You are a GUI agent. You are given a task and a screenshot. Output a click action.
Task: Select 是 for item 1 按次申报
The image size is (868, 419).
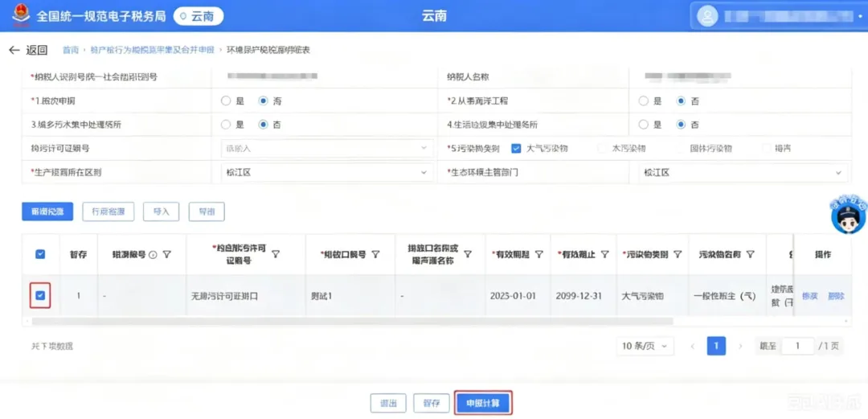click(x=225, y=101)
